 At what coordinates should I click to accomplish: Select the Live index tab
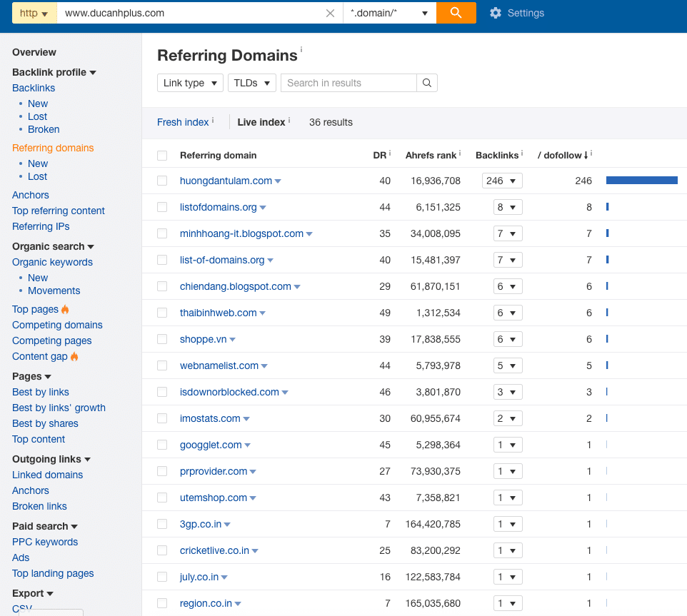pyautogui.click(x=261, y=122)
